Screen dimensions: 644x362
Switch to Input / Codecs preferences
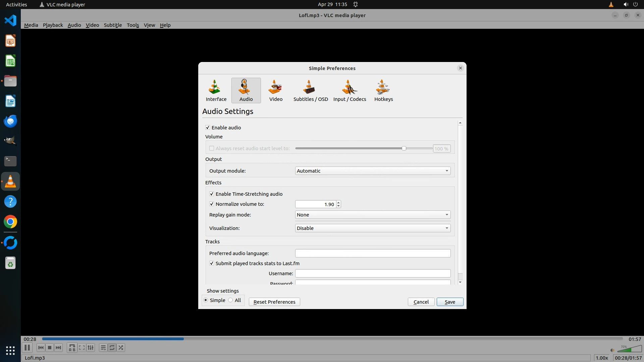point(350,90)
